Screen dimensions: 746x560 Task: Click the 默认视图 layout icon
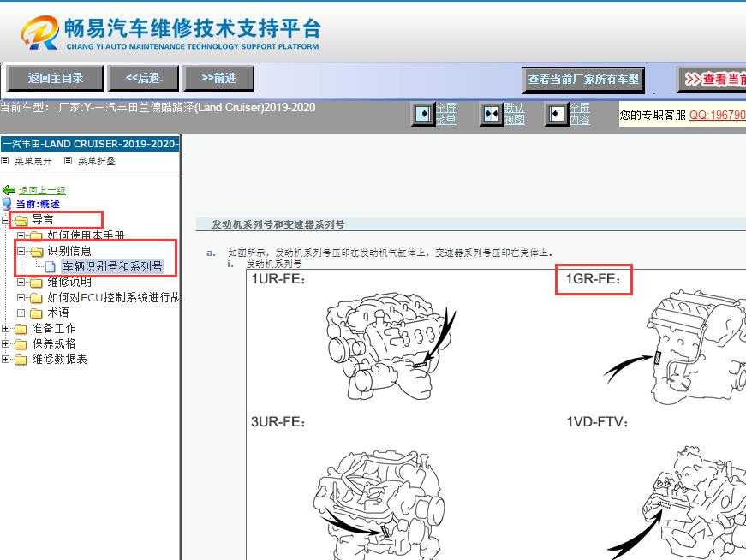pyautogui.click(x=491, y=114)
